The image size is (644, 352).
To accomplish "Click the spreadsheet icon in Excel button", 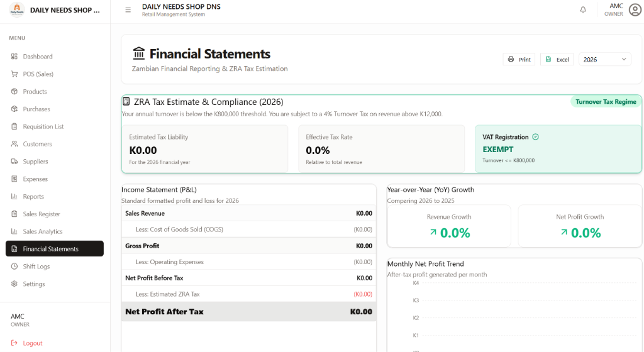I will 548,60.
